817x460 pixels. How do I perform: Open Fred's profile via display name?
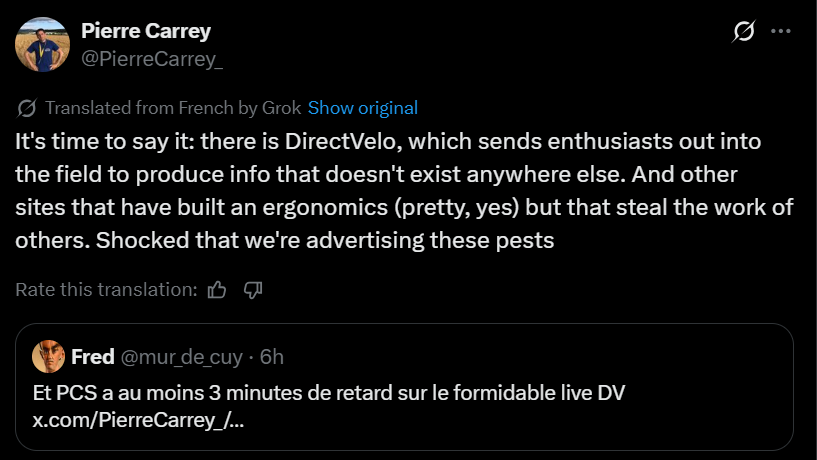pos(92,356)
